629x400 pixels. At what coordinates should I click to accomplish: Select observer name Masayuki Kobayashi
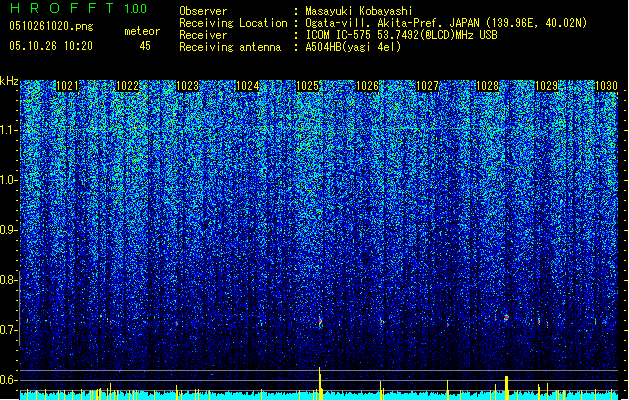359,11
